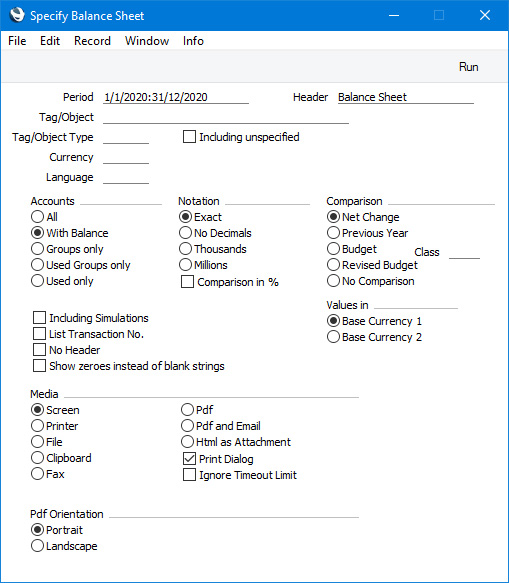Viewport: 509px width, 583px height.
Task: Enable Including Simulations checkbox
Action: tap(39, 318)
